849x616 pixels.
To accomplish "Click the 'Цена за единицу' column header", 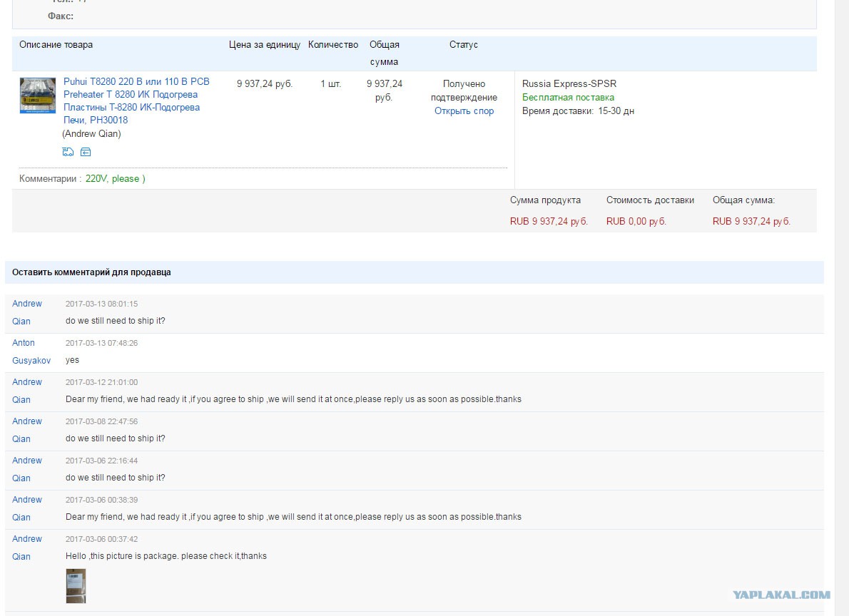I will tap(264, 45).
